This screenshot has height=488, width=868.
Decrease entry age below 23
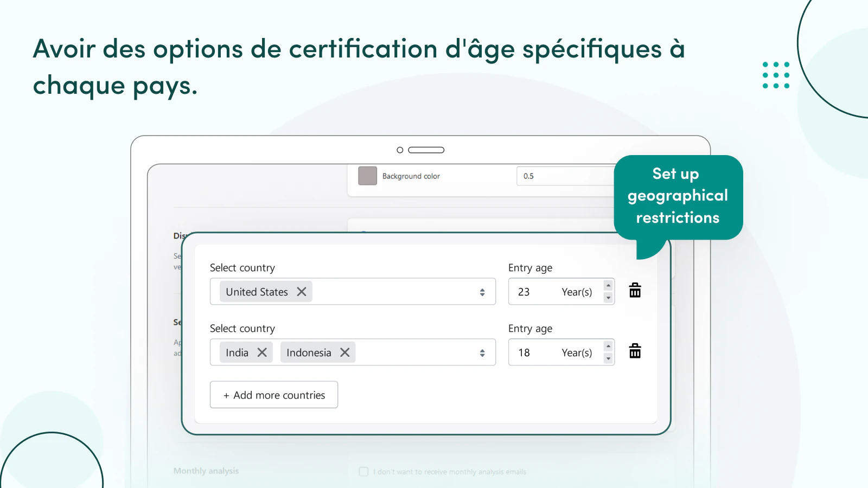click(x=608, y=298)
